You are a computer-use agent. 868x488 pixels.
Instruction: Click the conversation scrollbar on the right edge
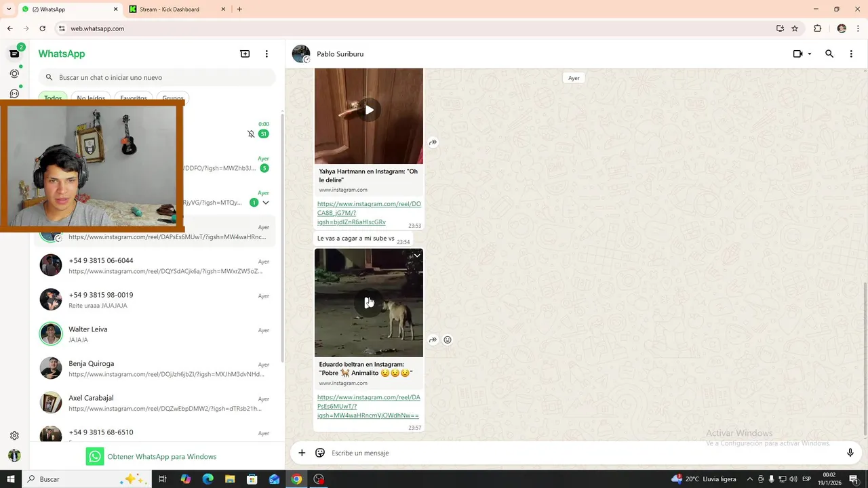(x=865, y=359)
